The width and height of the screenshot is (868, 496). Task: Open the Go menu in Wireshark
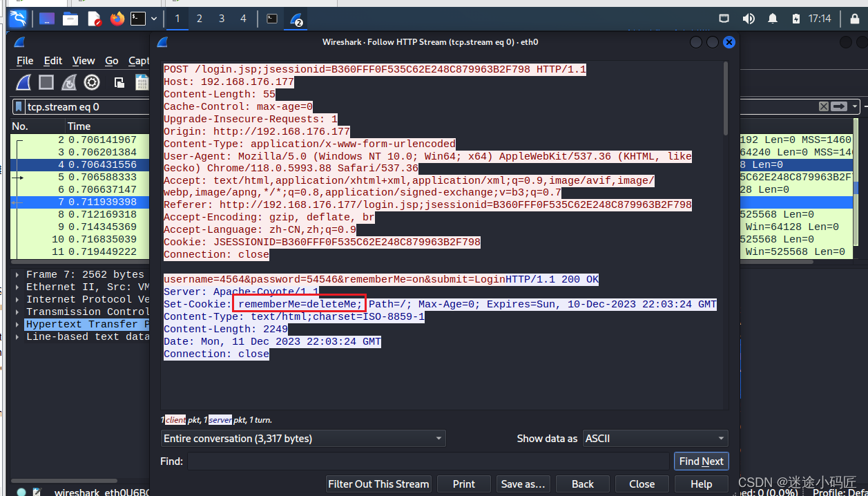point(112,61)
